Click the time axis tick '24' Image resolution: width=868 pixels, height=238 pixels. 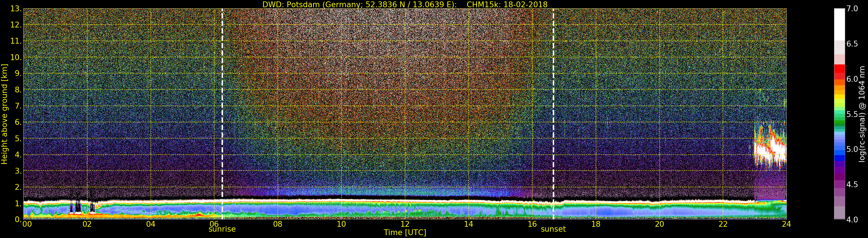(x=786, y=224)
